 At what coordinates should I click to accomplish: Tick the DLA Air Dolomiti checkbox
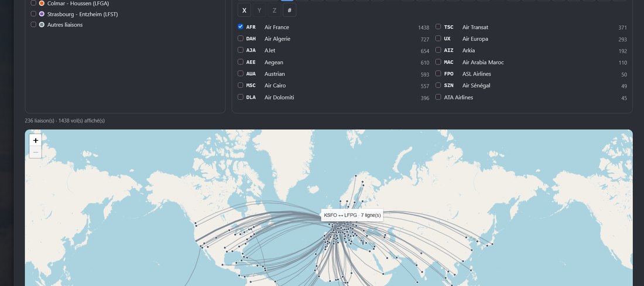241,97
